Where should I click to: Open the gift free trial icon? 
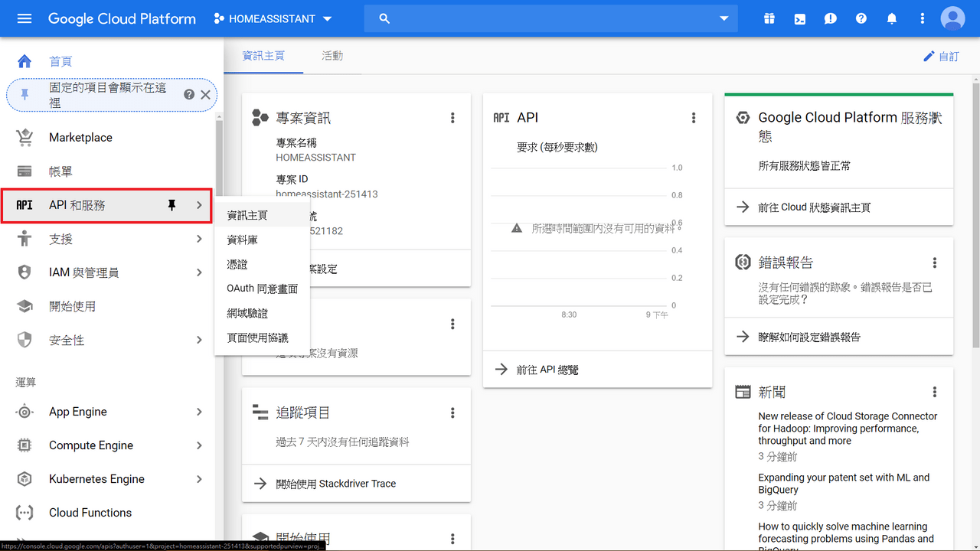[x=769, y=18]
